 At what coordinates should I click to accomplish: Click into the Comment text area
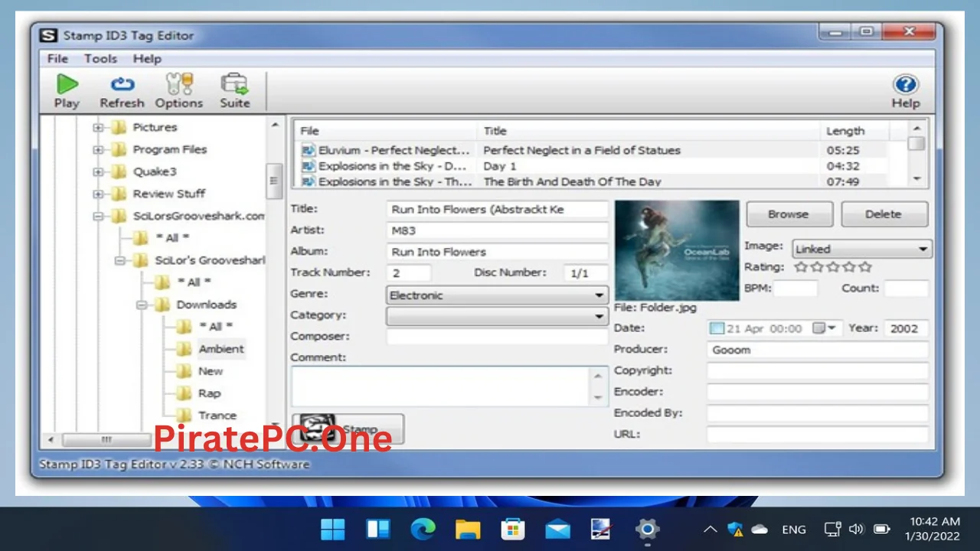442,386
